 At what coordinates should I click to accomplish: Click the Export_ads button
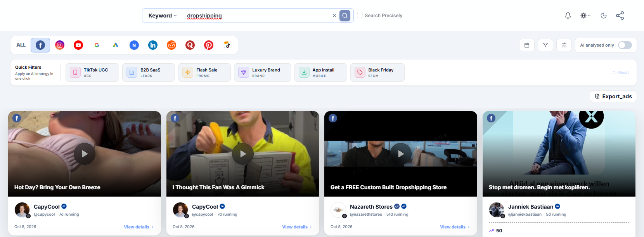click(613, 96)
